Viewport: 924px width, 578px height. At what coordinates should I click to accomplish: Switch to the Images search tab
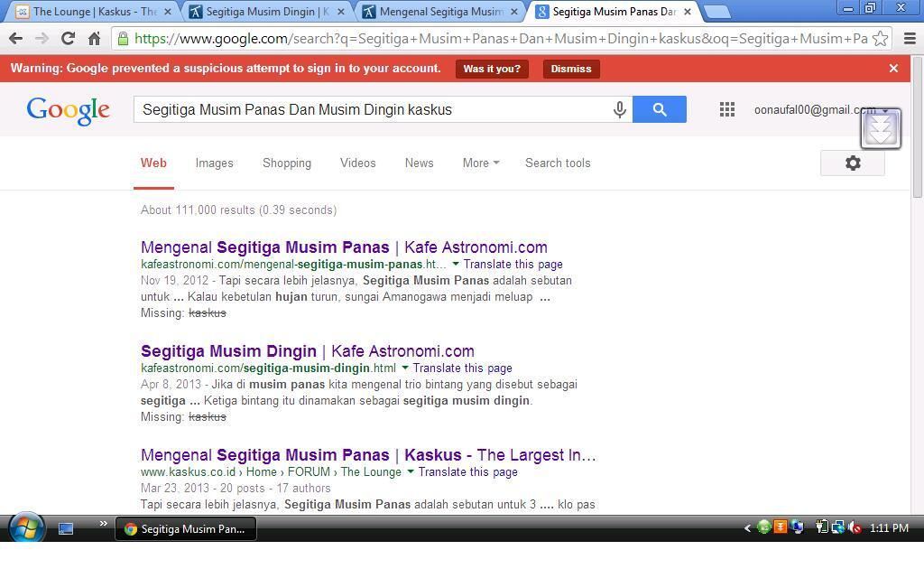point(214,163)
